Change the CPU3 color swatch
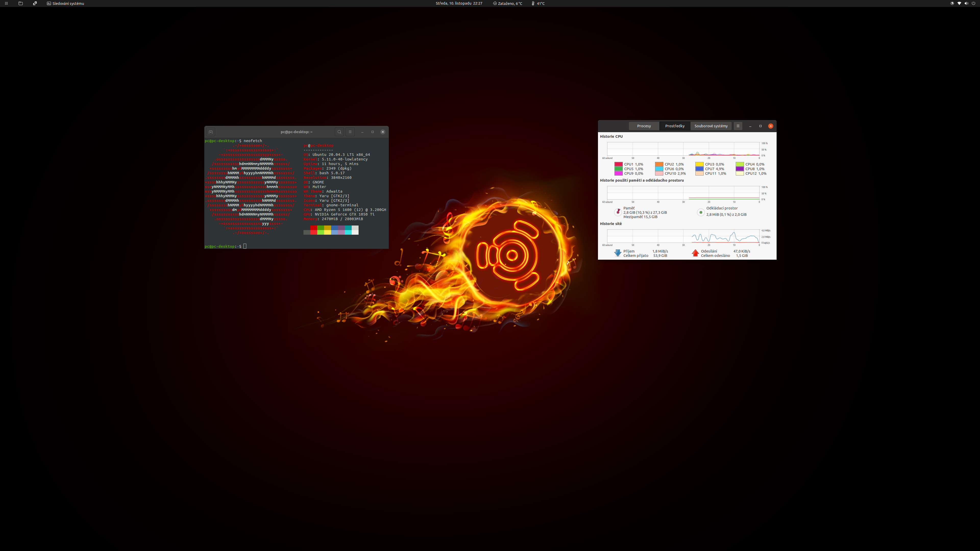The height and width of the screenshot is (551, 980). [699, 164]
